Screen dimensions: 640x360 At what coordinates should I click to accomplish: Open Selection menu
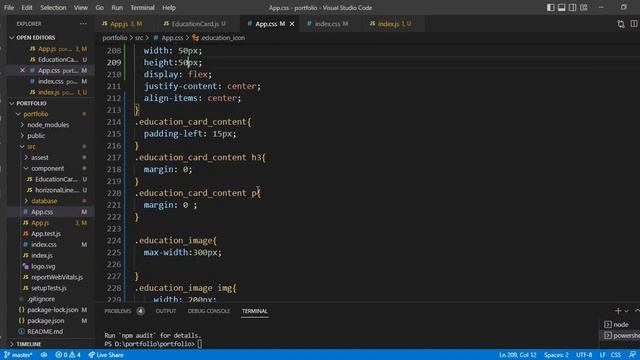tap(53, 8)
